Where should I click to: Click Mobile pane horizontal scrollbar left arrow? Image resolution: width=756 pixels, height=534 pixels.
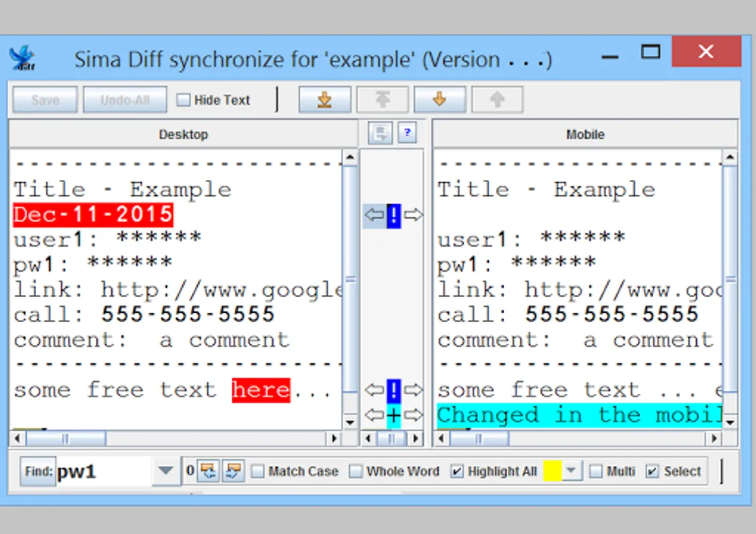441,438
